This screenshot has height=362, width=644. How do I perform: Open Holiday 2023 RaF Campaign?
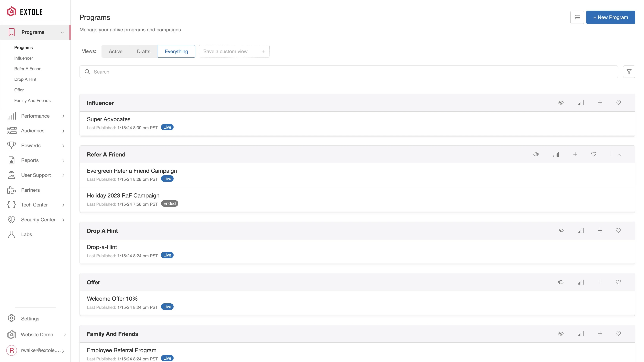point(123,196)
